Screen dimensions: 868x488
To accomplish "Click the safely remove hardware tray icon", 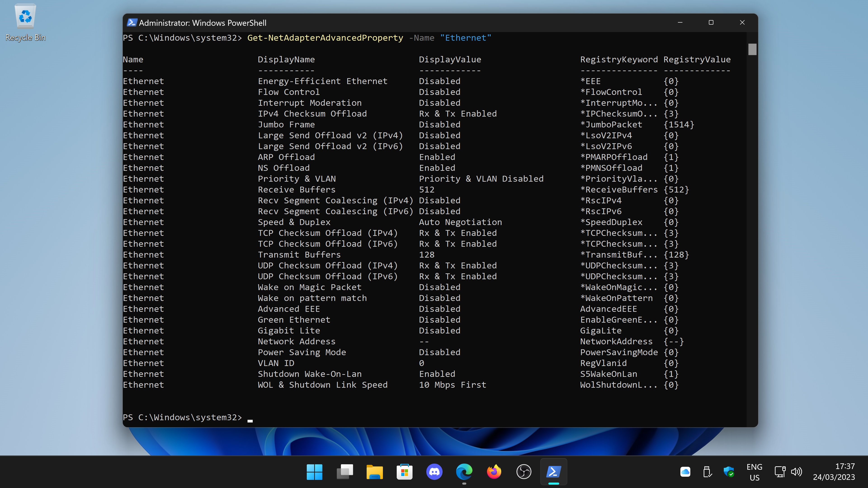I will pos(707,472).
